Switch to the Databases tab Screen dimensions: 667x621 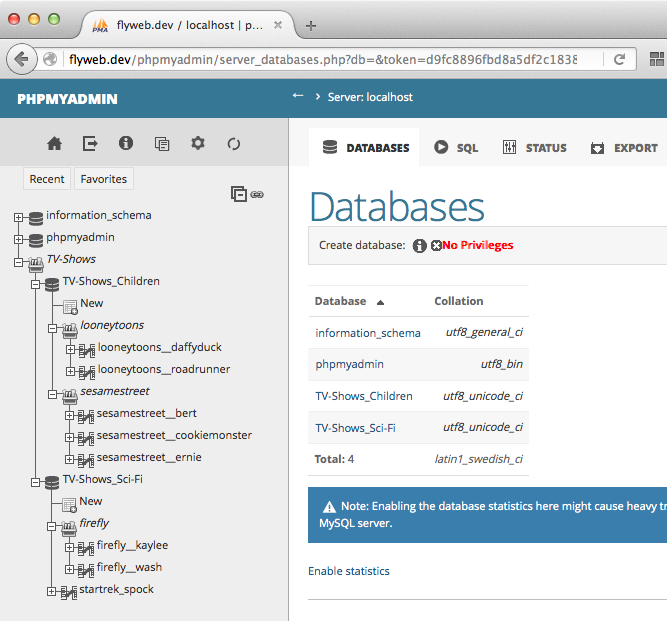(365, 148)
